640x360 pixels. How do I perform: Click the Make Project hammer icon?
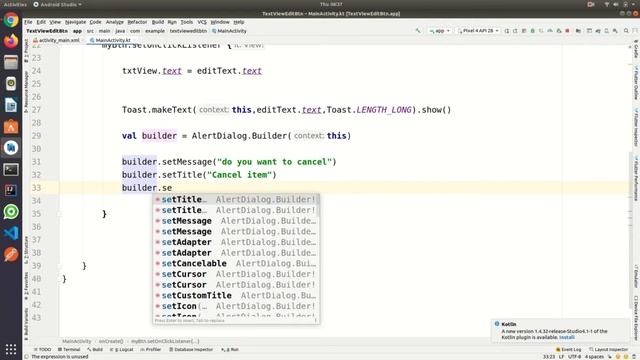418,31
